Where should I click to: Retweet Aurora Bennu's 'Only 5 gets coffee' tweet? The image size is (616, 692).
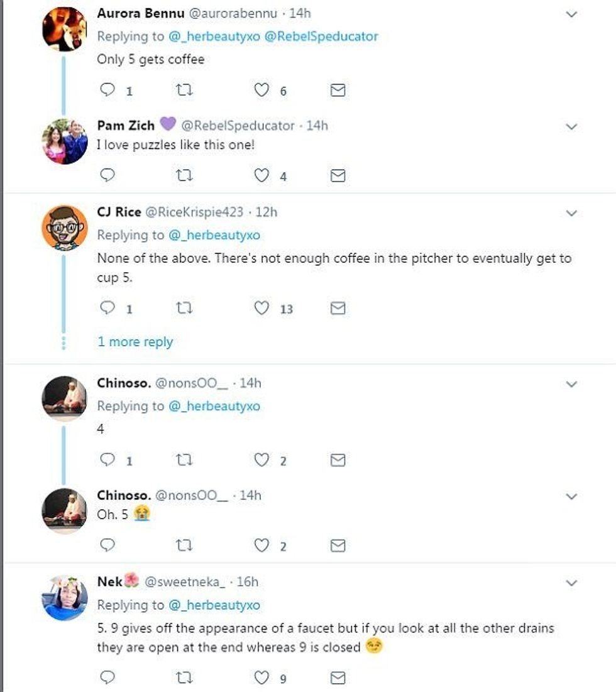point(185,91)
